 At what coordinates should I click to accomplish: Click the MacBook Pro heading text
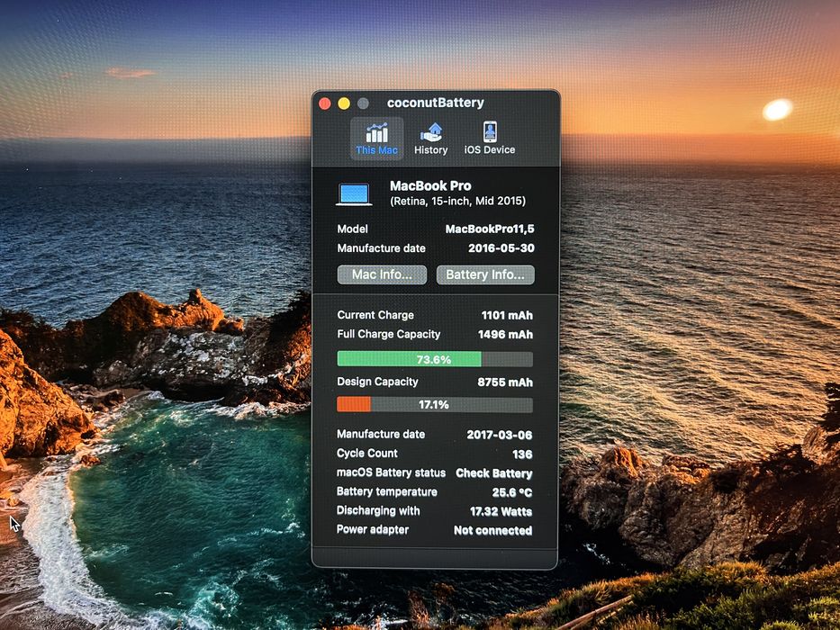point(430,186)
